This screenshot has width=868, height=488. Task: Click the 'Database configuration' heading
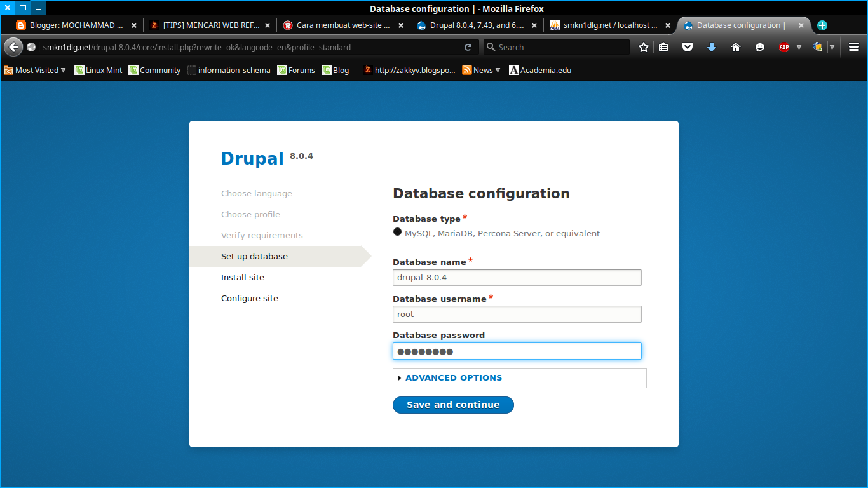click(x=481, y=193)
